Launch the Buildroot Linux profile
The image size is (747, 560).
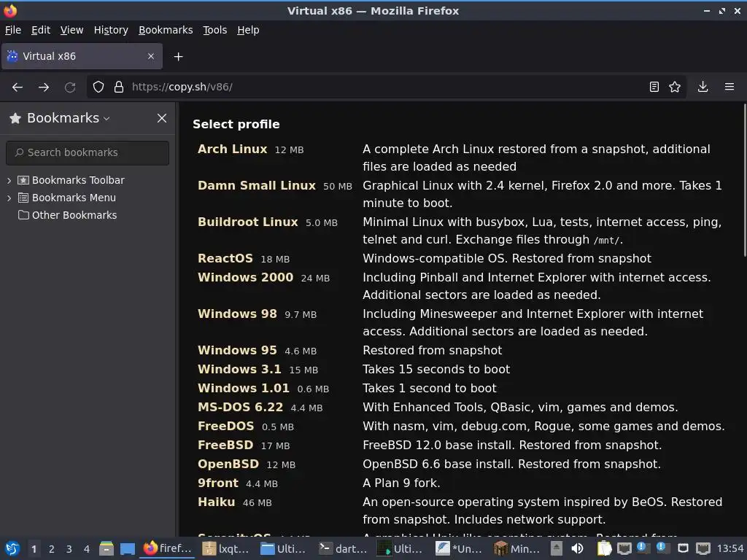click(x=248, y=222)
